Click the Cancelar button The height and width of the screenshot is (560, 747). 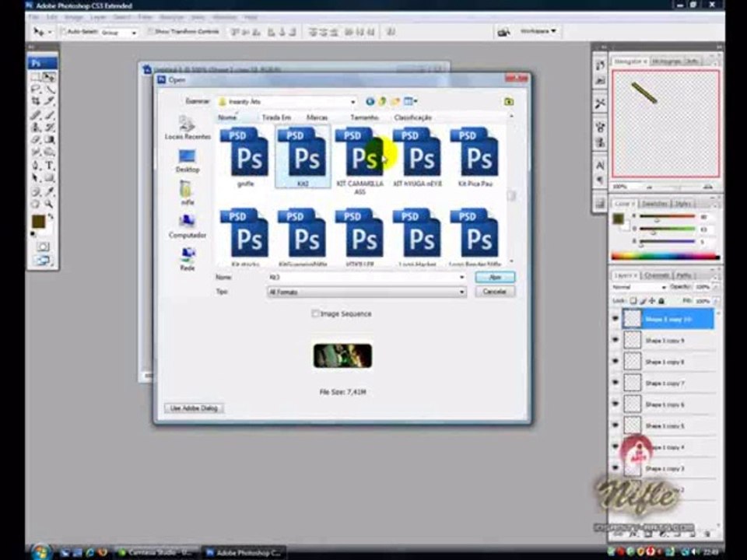[495, 292]
